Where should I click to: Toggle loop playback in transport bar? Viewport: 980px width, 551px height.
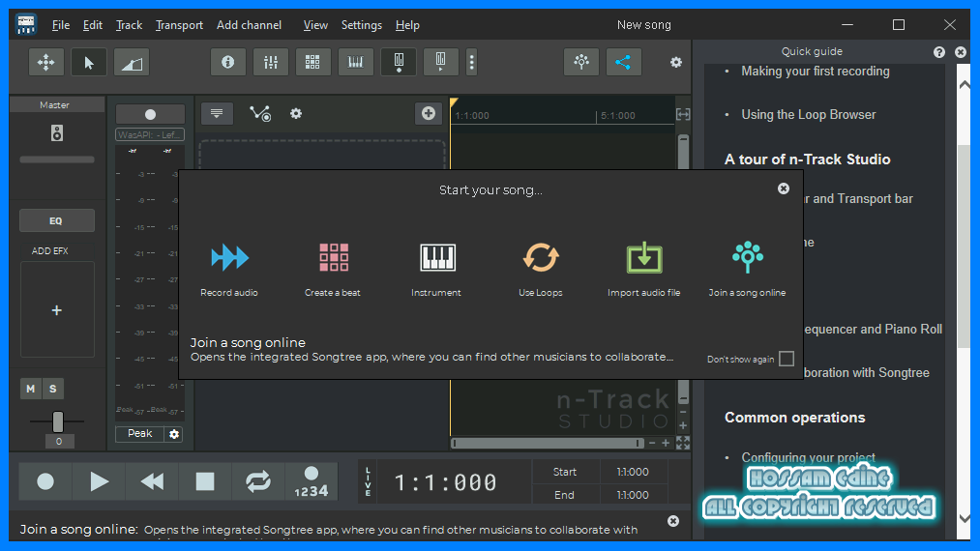[x=258, y=481]
